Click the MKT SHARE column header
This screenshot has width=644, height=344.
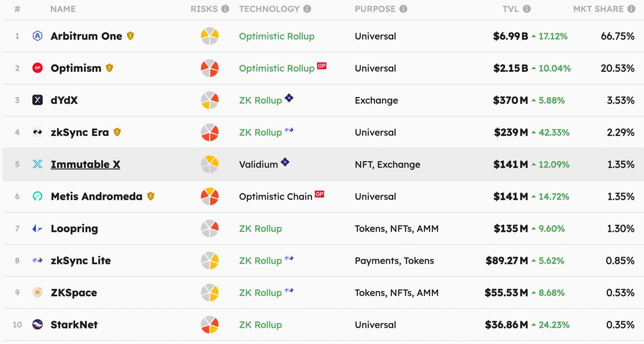coord(599,9)
